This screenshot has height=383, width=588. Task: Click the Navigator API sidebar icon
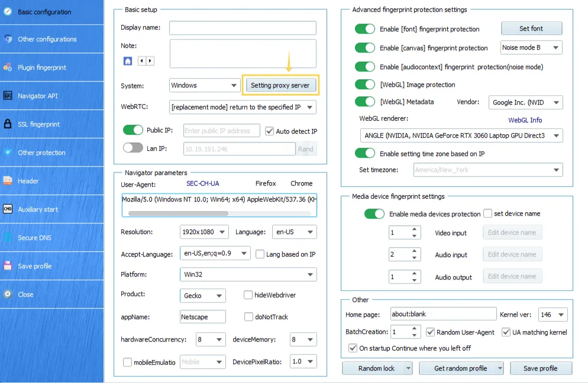8,96
